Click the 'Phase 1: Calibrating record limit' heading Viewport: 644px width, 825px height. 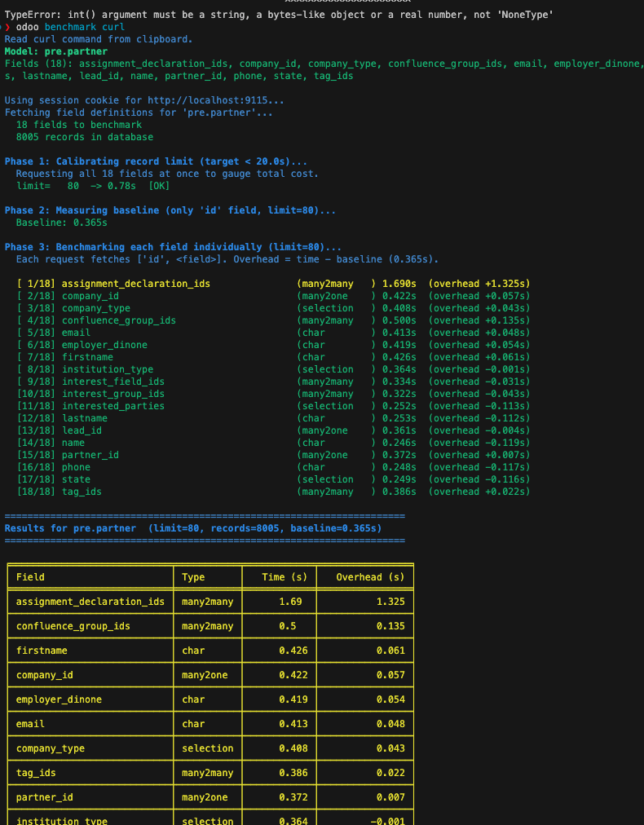[x=156, y=161]
